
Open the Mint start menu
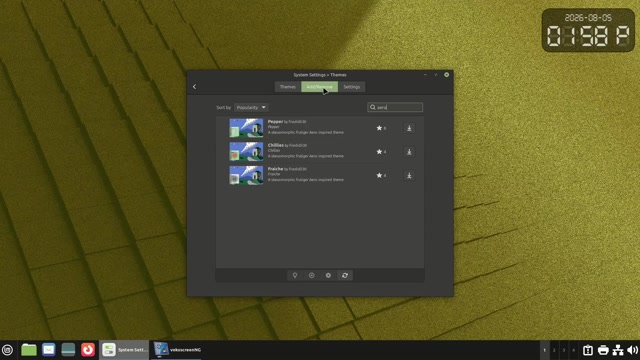[x=8, y=350]
